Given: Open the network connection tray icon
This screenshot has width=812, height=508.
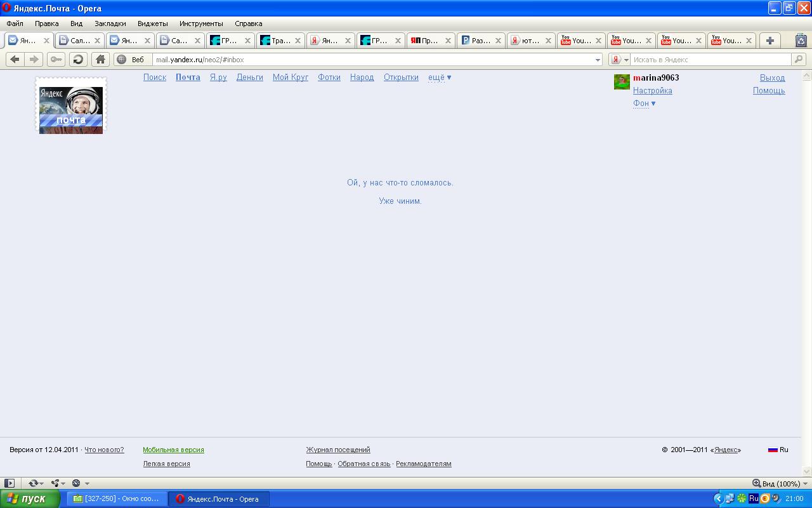Looking at the screenshot, I should [730, 498].
